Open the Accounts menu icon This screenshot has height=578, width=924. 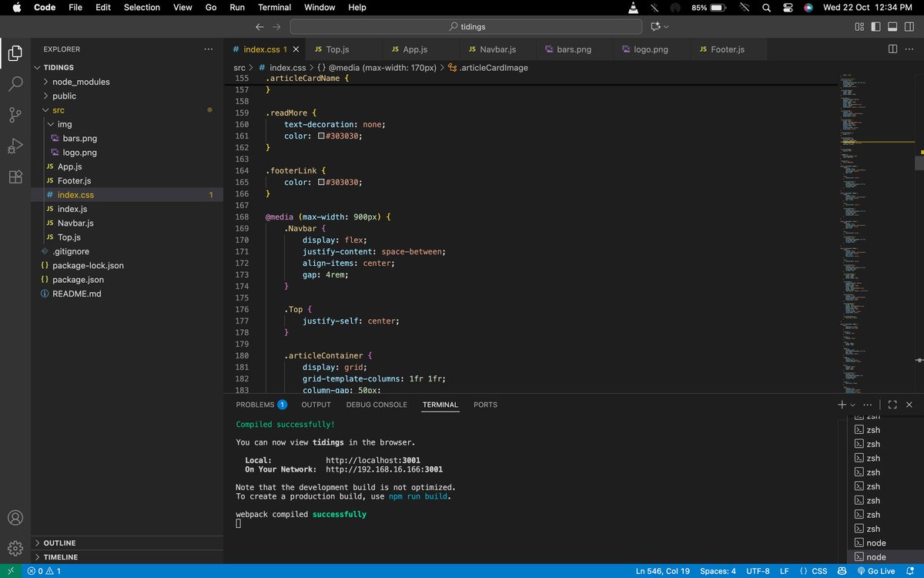coord(15,518)
